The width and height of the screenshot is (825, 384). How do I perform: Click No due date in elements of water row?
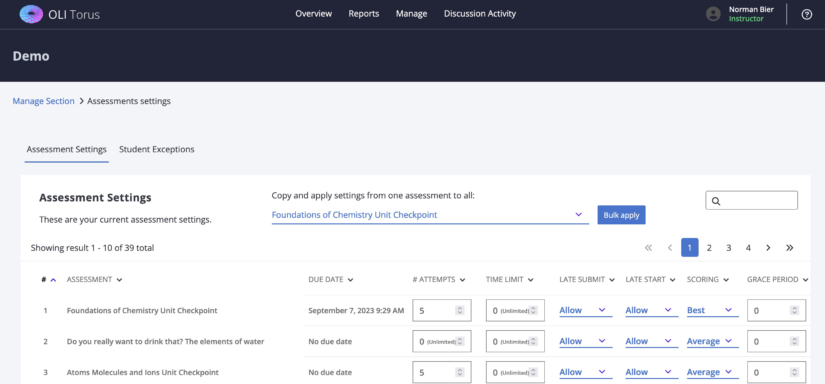330,341
